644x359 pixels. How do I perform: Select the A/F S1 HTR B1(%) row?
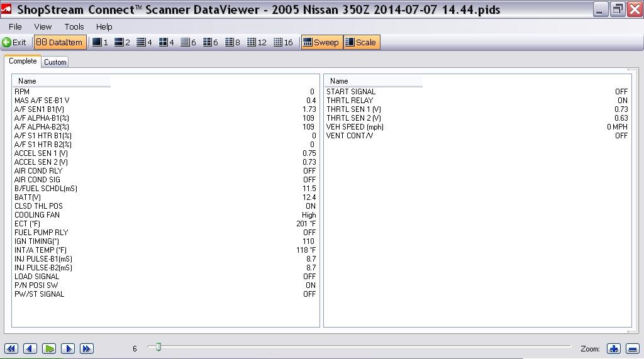coord(165,136)
